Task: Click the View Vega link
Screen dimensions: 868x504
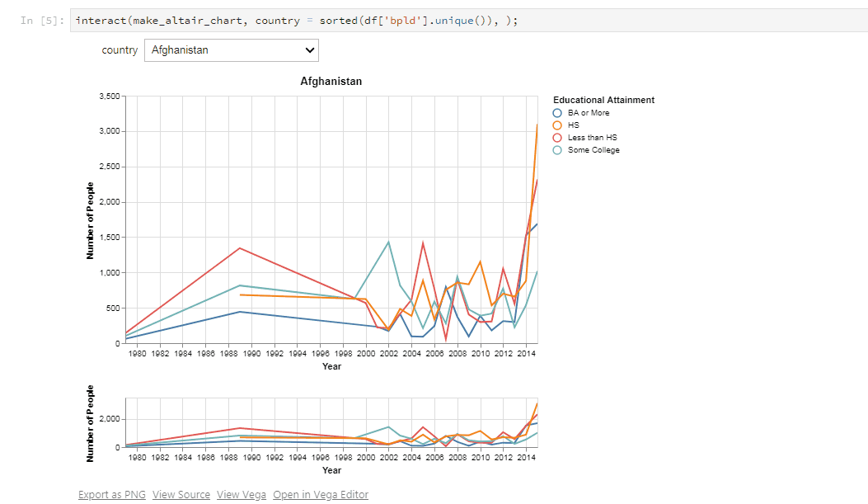Action: point(242,495)
